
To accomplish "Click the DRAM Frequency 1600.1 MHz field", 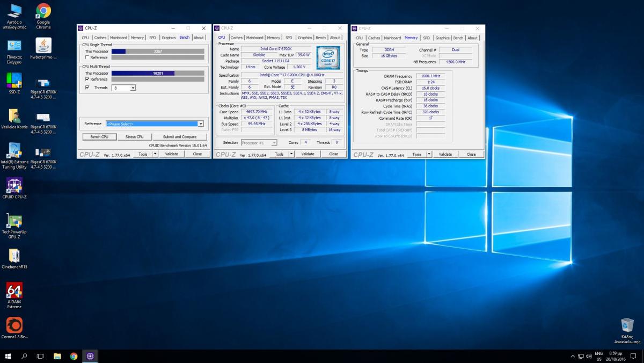I will point(430,76).
